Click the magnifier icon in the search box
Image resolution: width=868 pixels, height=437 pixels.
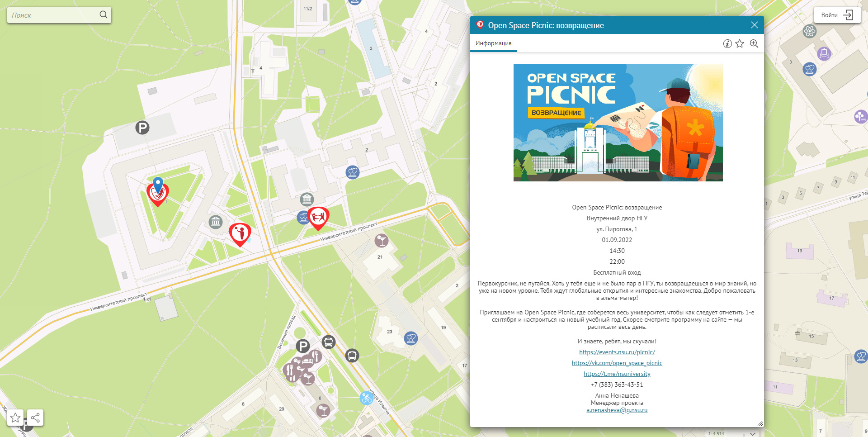[x=104, y=14]
